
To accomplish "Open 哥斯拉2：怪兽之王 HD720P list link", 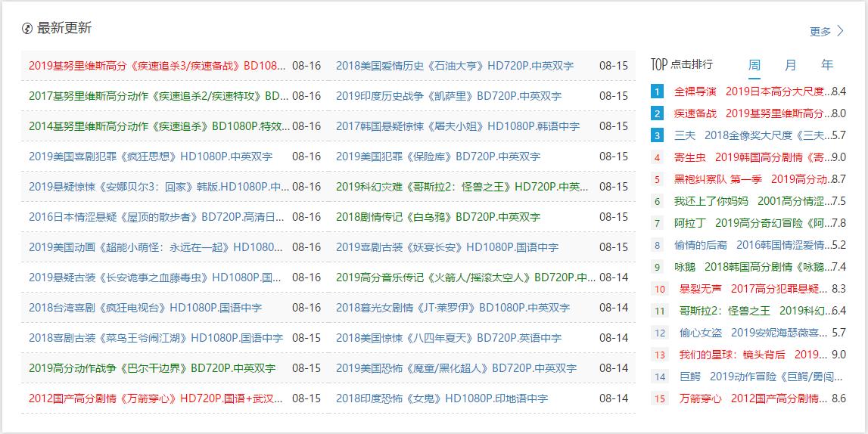I will [462, 186].
